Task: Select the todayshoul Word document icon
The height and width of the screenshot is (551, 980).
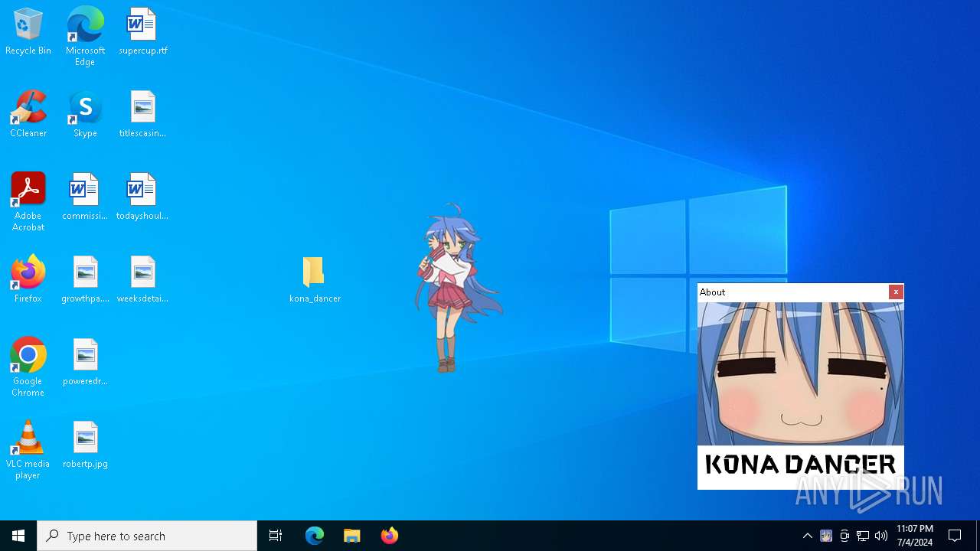Action: click(x=143, y=197)
